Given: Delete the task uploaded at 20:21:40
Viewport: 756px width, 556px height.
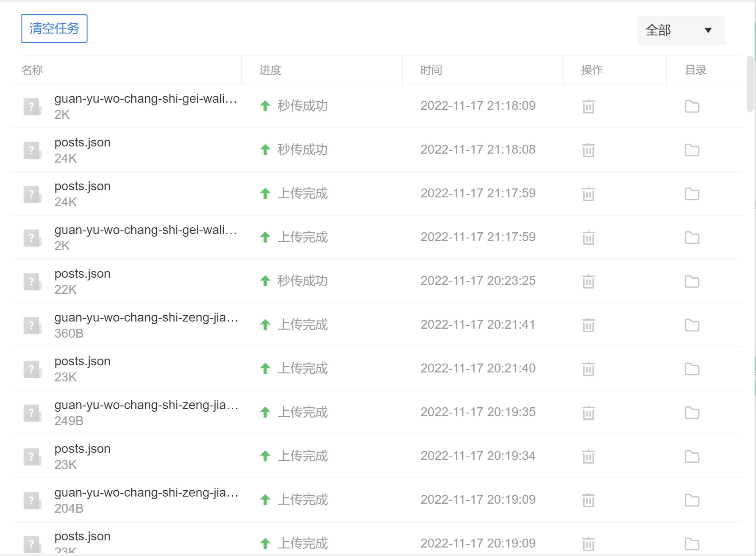Looking at the screenshot, I should tap(588, 369).
